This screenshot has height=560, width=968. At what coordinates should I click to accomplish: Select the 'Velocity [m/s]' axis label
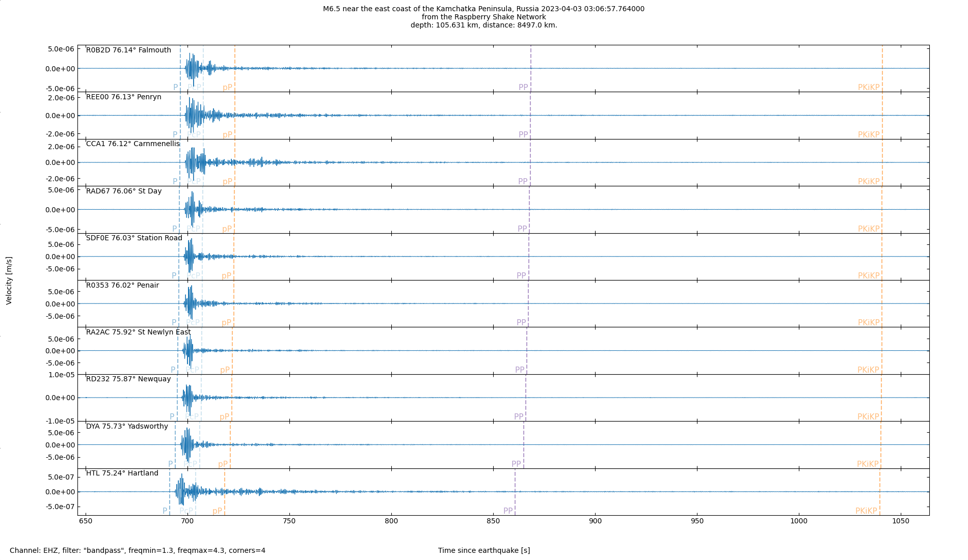pos(9,281)
